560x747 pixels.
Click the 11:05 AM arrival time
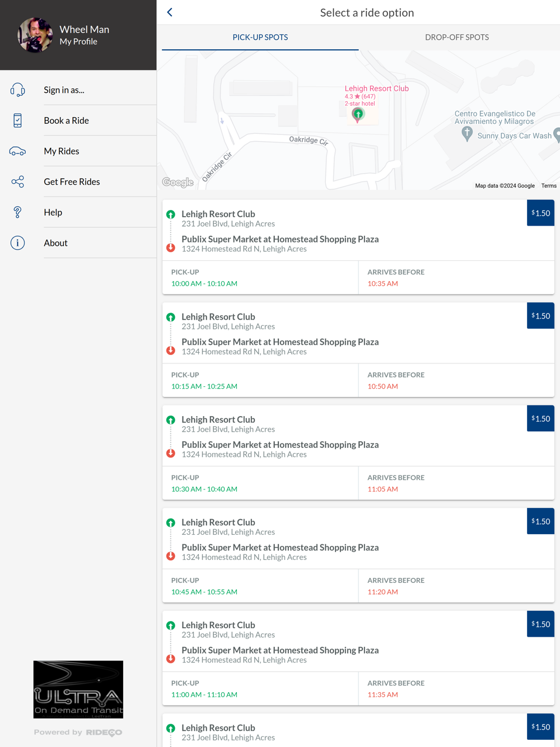(382, 489)
